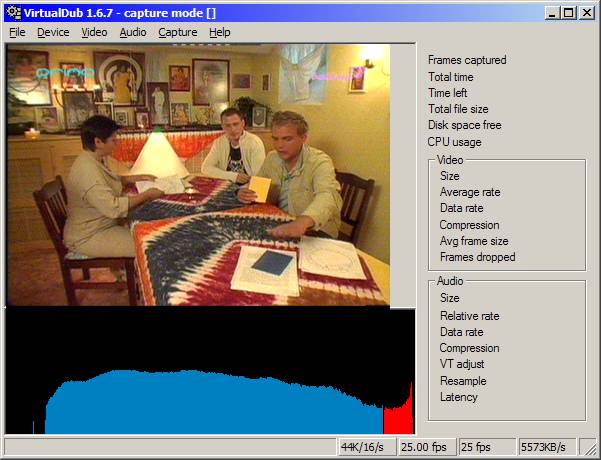Screen dimensions: 601x460
Task: Click the 25 fps status bar panel
Action: (487, 447)
